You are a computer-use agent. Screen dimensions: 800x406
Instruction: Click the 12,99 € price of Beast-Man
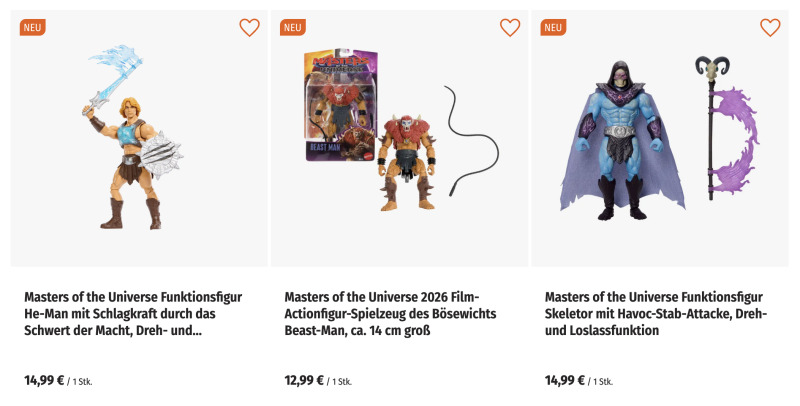304,380
